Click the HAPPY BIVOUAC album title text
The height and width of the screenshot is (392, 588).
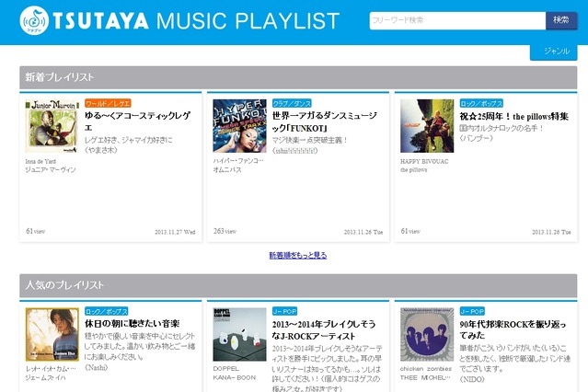pos(424,161)
